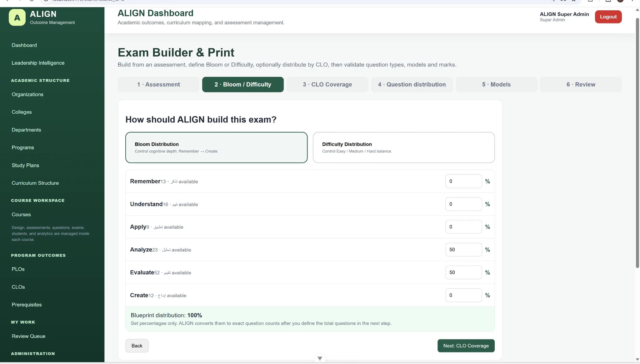Go to Curriculum Structure
This screenshot has width=640, height=364.
point(35,183)
